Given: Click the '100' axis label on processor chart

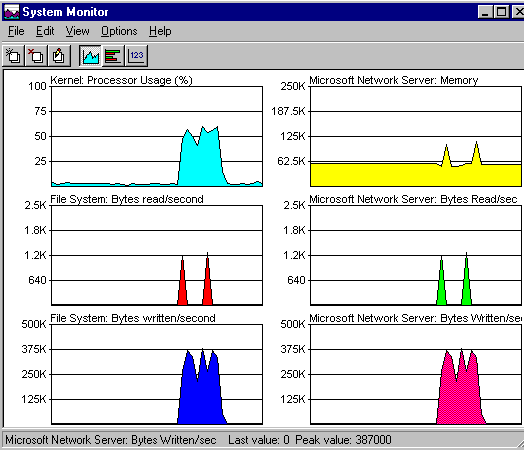Looking at the screenshot, I should [37, 86].
